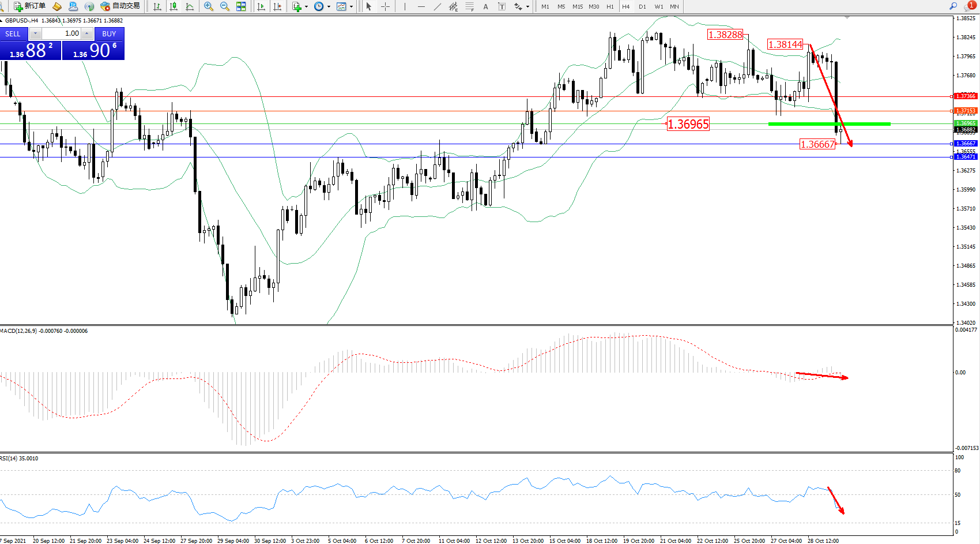Click the chart shift triangle marker
Viewport: 980px width, 544px height.
pos(847,18)
